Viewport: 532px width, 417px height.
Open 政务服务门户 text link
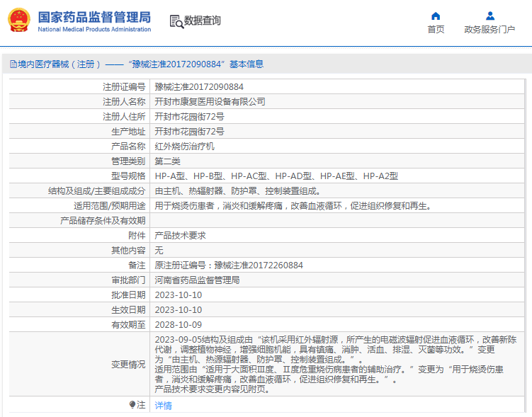(489, 30)
